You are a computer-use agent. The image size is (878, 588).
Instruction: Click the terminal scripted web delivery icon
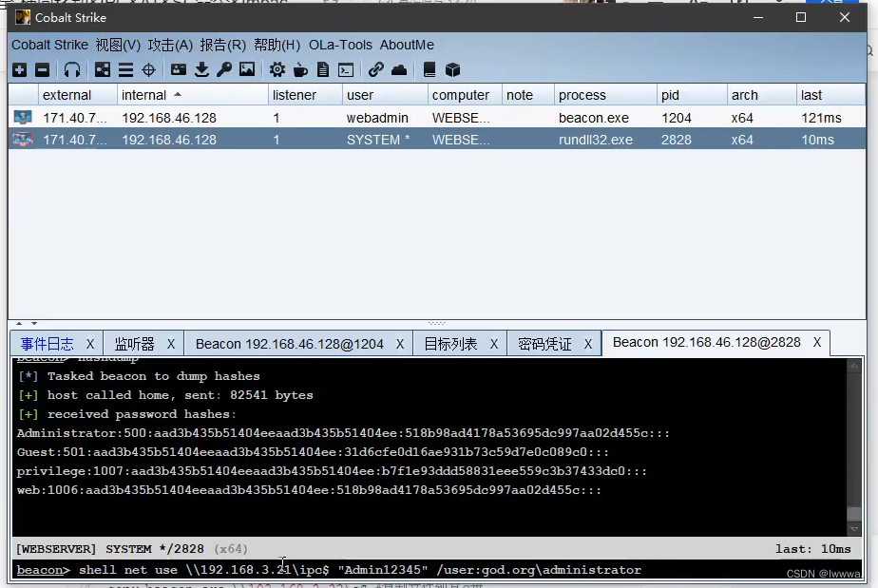(x=346, y=70)
